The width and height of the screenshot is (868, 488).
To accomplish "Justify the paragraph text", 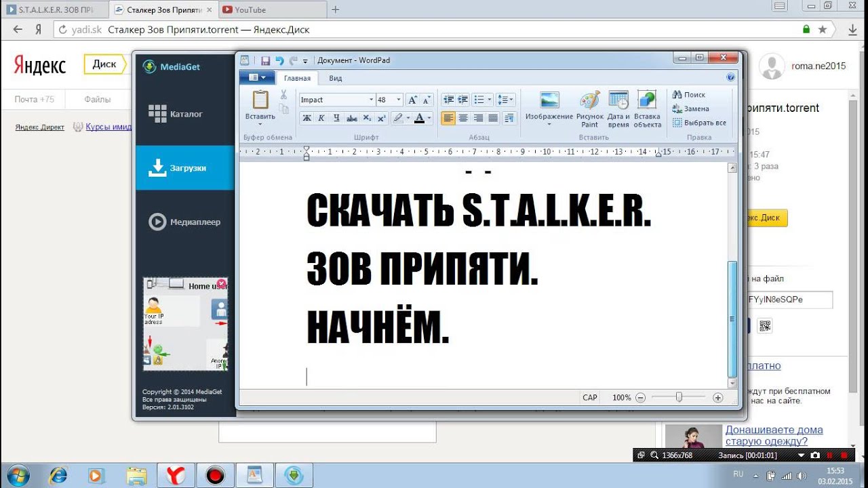I will (492, 118).
